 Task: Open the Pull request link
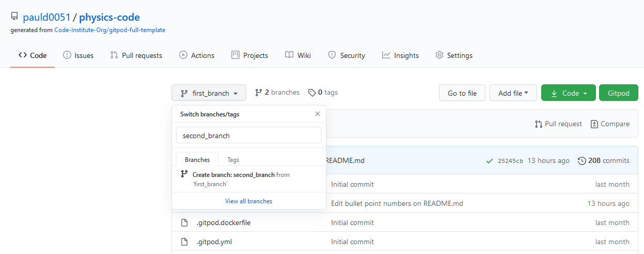pyautogui.click(x=558, y=124)
